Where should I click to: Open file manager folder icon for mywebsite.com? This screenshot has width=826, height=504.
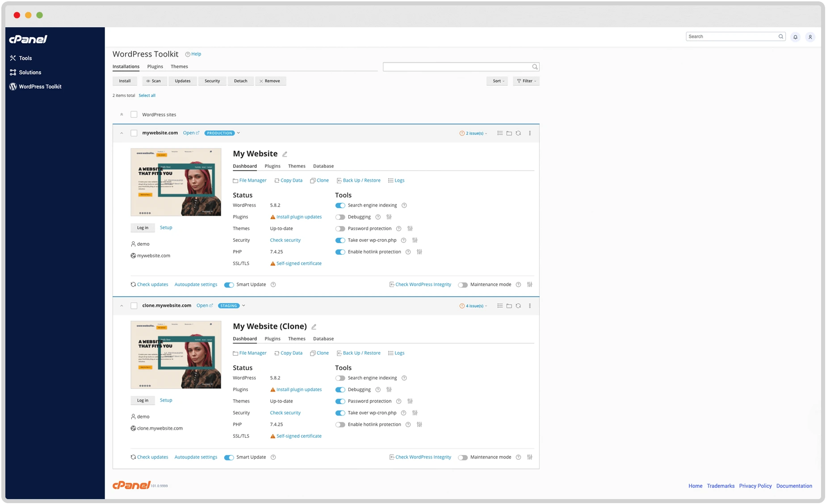pos(509,133)
